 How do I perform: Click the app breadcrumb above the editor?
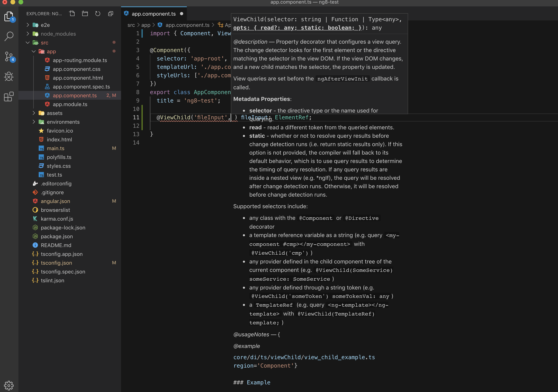146,25
